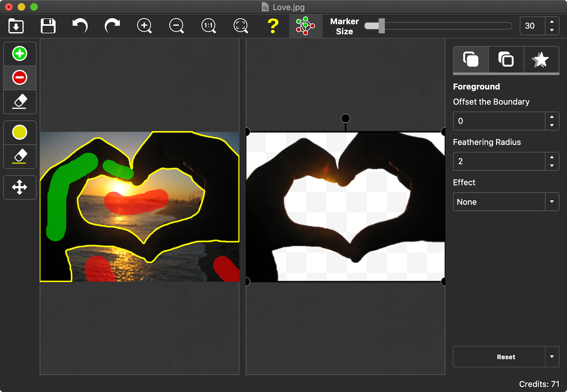Open a new image file
The width and height of the screenshot is (567, 392).
16,26
